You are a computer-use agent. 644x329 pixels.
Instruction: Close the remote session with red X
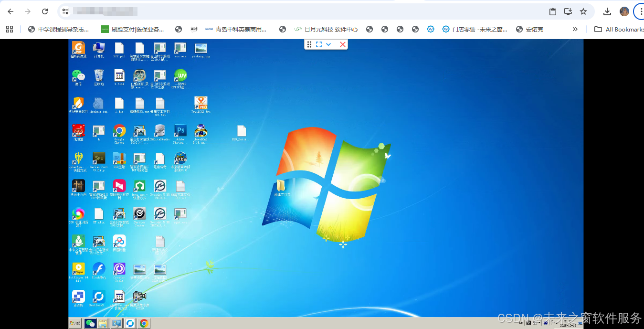(x=342, y=44)
